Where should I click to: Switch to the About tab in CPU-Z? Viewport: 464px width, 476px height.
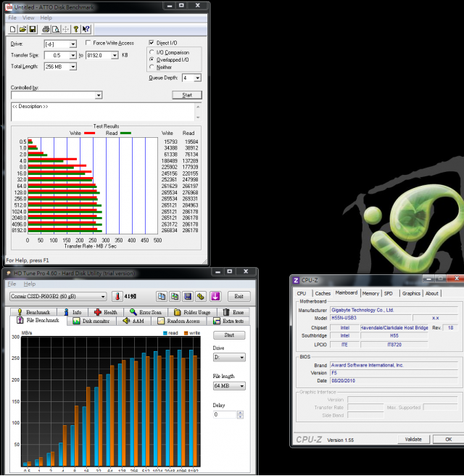[431, 293]
